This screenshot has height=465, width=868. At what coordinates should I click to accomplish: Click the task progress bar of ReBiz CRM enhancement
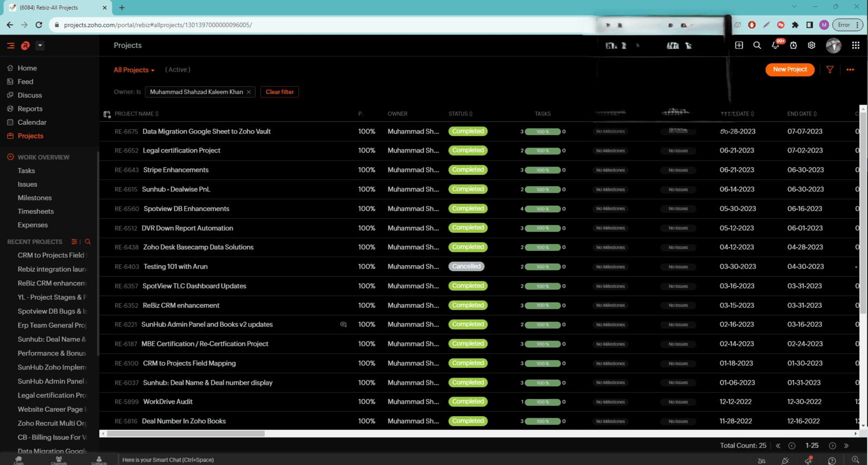[x=542, y=305]
